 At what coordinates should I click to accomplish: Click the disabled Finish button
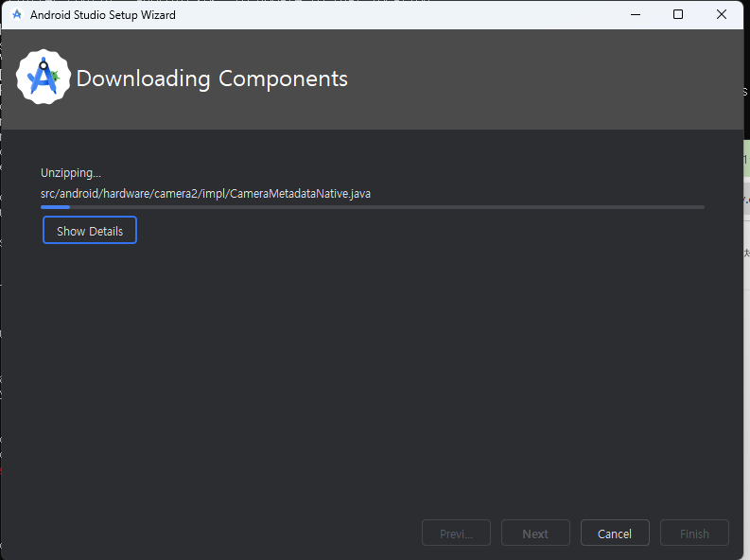[694, 533]
